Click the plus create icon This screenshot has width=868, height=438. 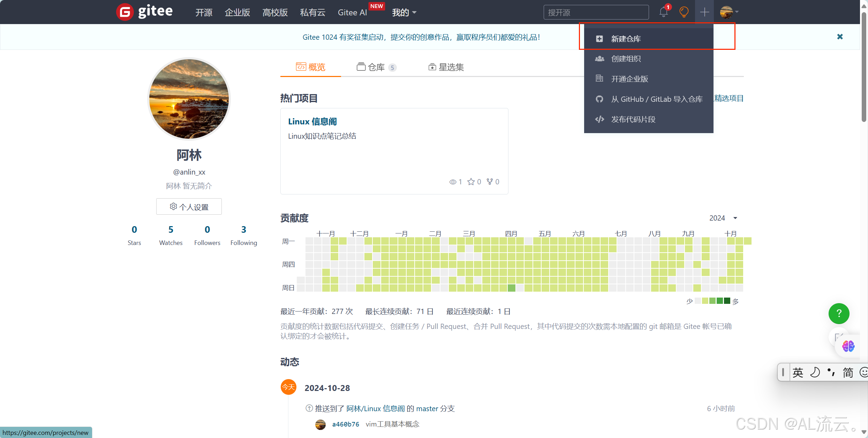coord(704,12)
